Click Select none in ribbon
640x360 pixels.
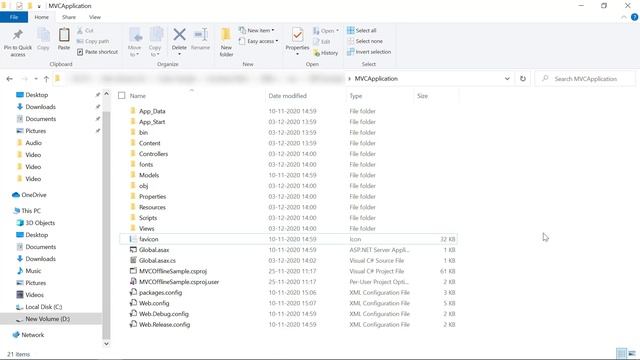pyautogui.click(x=365, y=41)
